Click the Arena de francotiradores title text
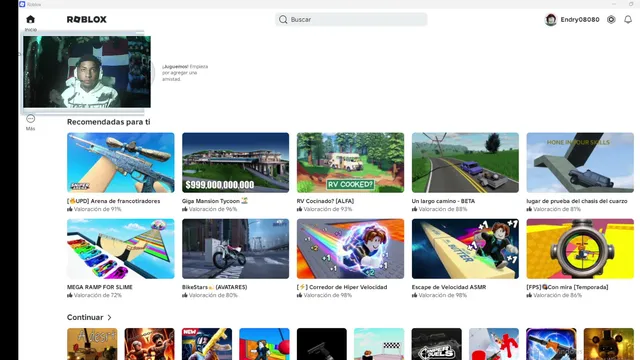640x360 pixels. [113, 201]
